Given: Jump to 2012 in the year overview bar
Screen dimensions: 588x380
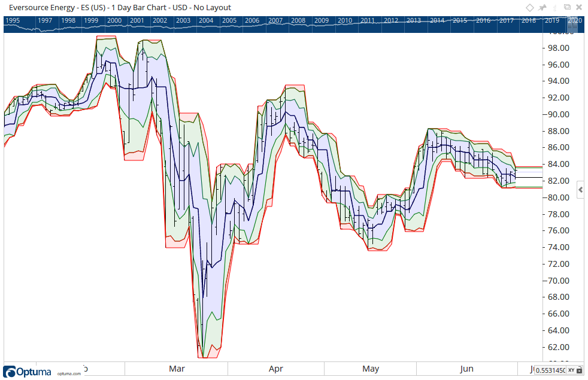Looking at the screenshot, I should point(391,20).
